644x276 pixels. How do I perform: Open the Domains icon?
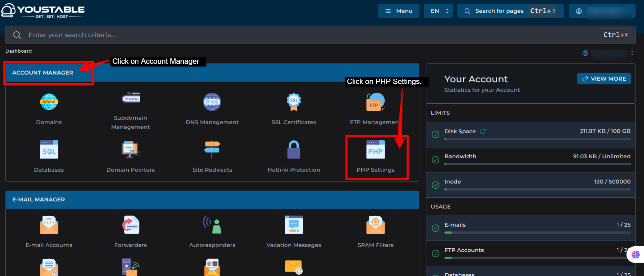tap(49, 102)
